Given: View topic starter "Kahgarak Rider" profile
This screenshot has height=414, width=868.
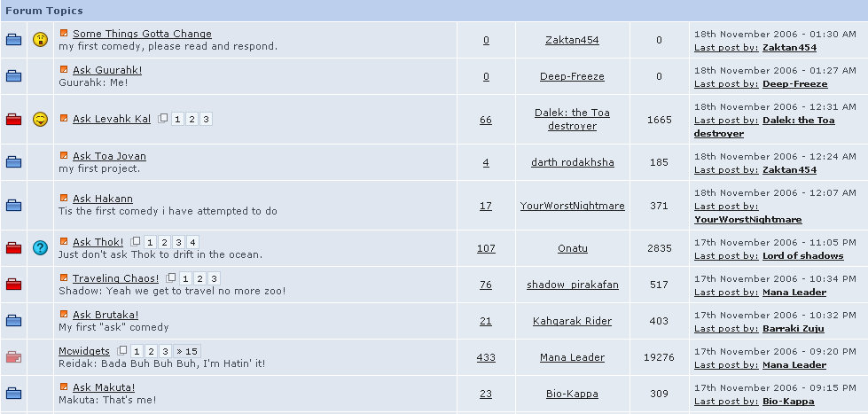Looking at the screenshot, I should (x=572, y=321).
